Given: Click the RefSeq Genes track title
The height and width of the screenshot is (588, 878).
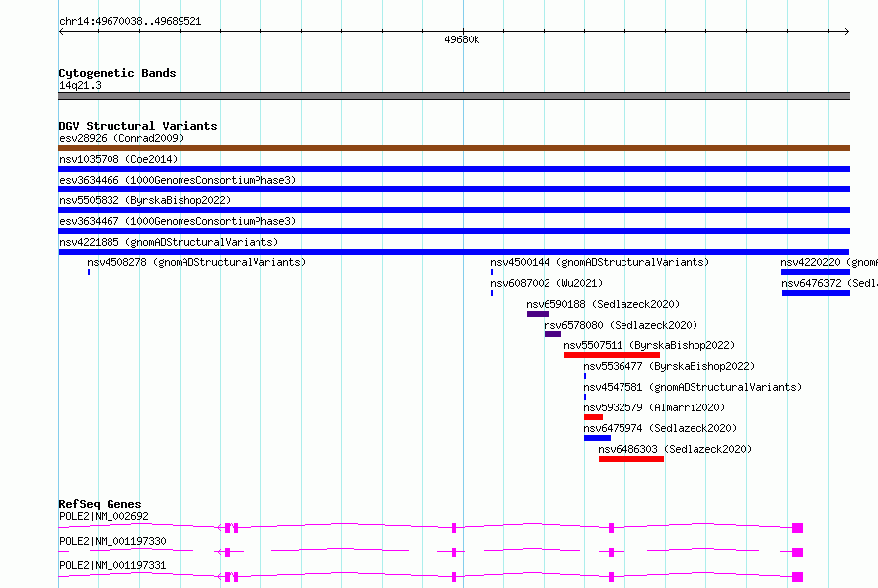Looking at the screenshot, I should click(x=100, y=504).
